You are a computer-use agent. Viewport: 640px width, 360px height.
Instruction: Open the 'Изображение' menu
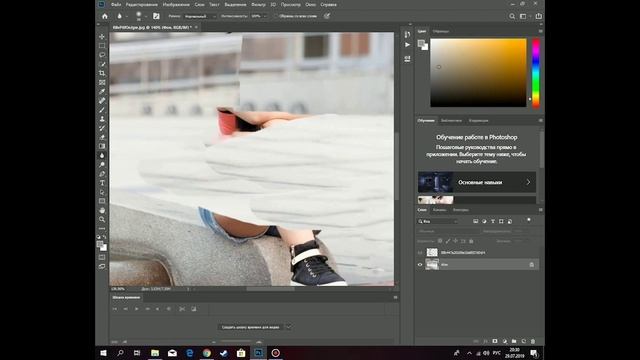(x=176, y=4)
